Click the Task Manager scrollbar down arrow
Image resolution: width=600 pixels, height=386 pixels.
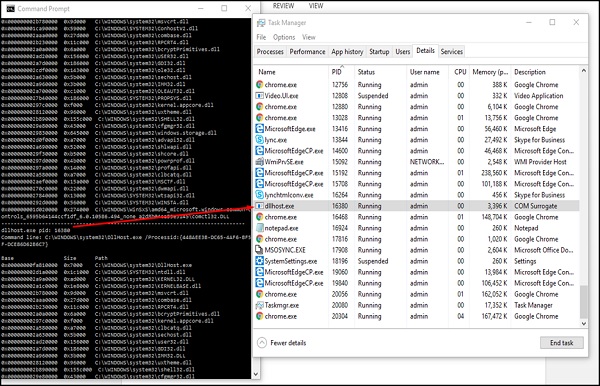point(584,323)
